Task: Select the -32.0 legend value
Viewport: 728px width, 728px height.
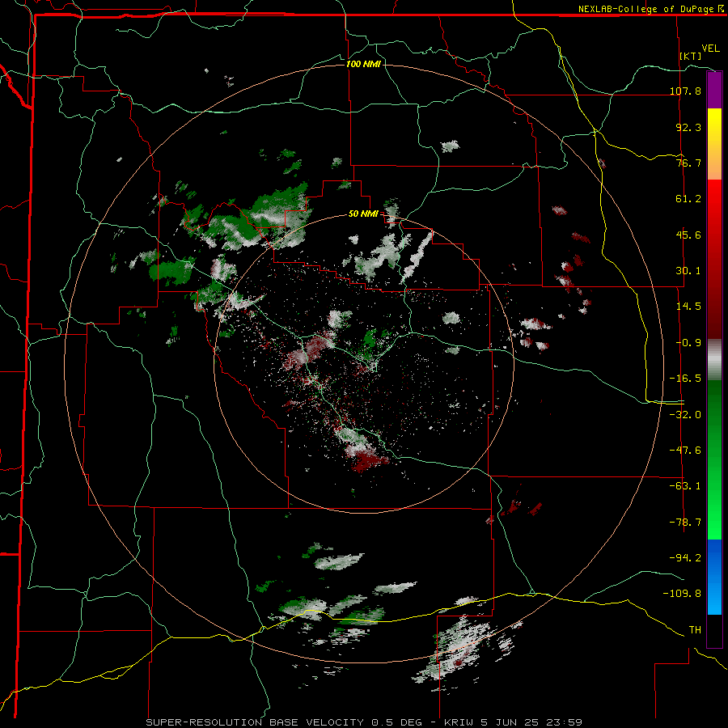Action: tap(685, 414)
